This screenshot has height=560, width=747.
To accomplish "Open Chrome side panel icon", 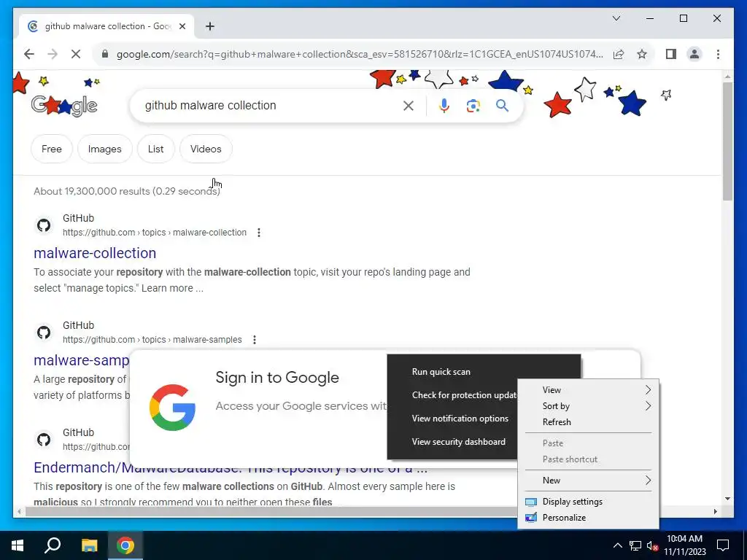I will 671,54.
